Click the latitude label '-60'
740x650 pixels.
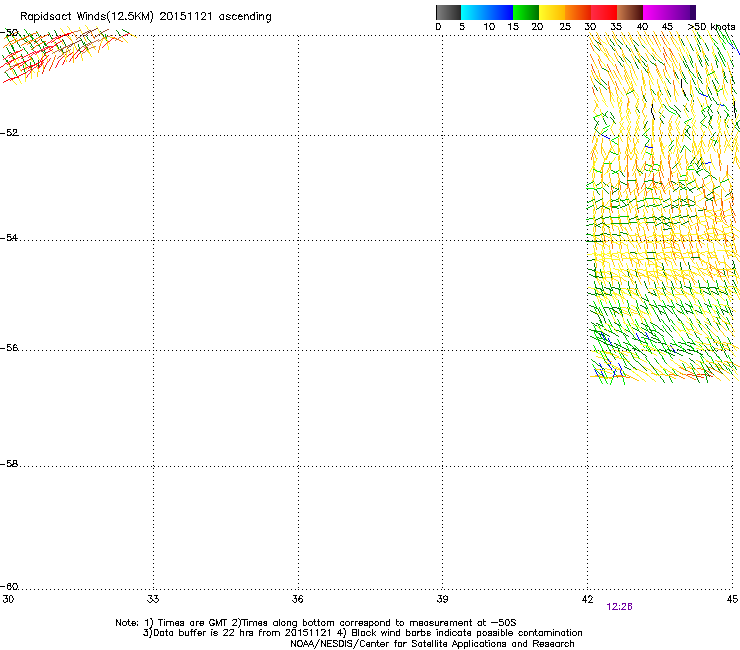[9, 586]
